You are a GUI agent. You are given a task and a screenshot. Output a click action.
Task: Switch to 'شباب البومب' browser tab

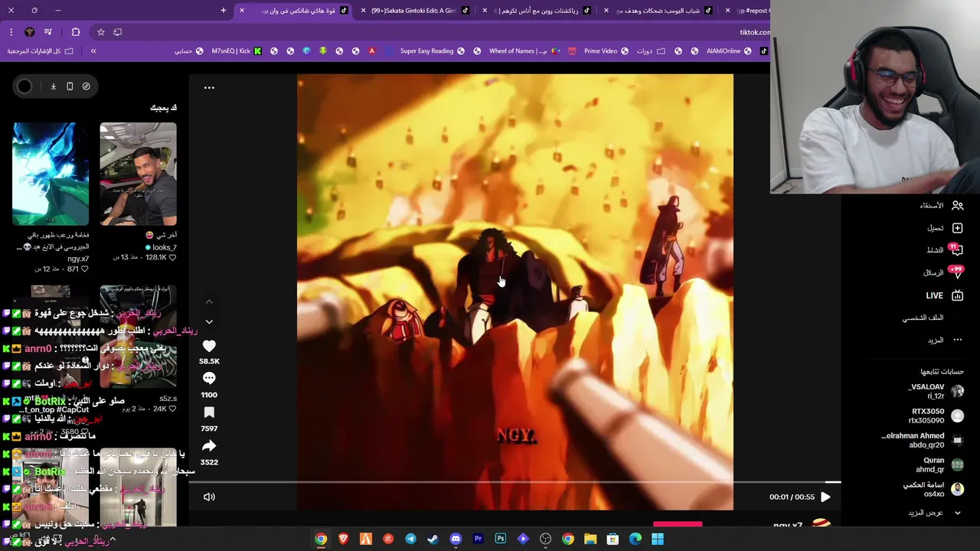[x=658, y=11]
